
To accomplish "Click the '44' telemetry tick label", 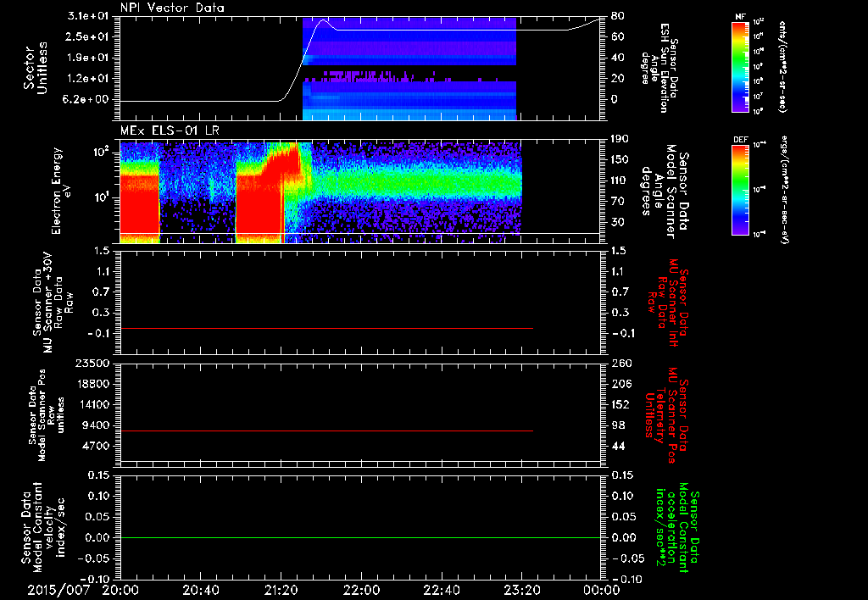I will tap(618, 446).
